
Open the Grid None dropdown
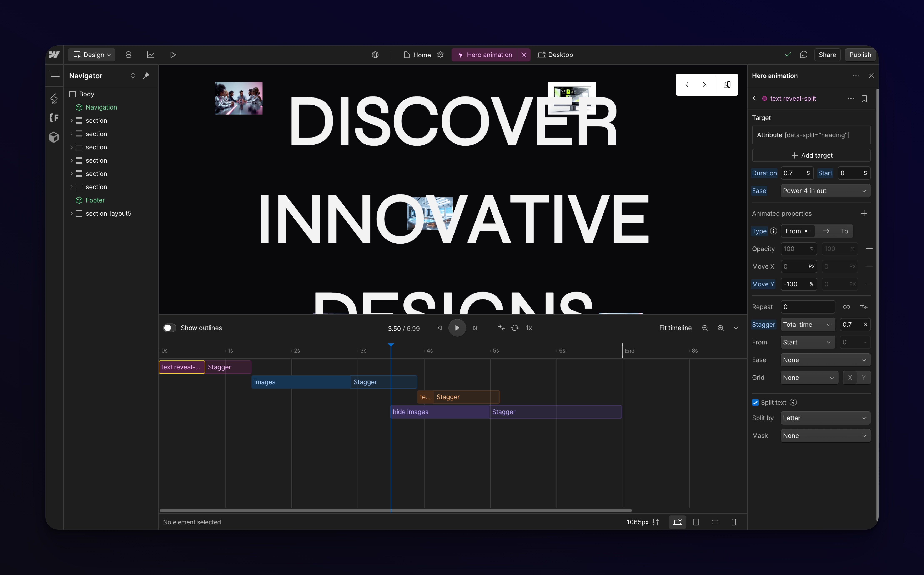tap(809, 378)
